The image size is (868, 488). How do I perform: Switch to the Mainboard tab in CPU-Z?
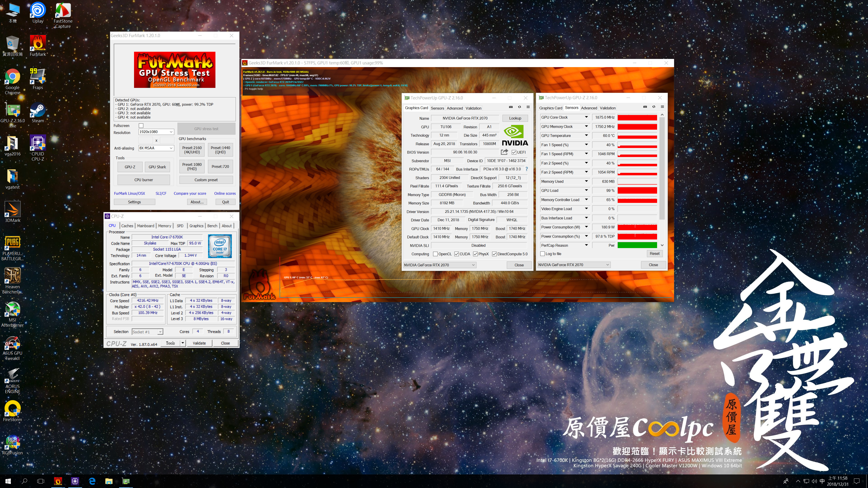146,226
